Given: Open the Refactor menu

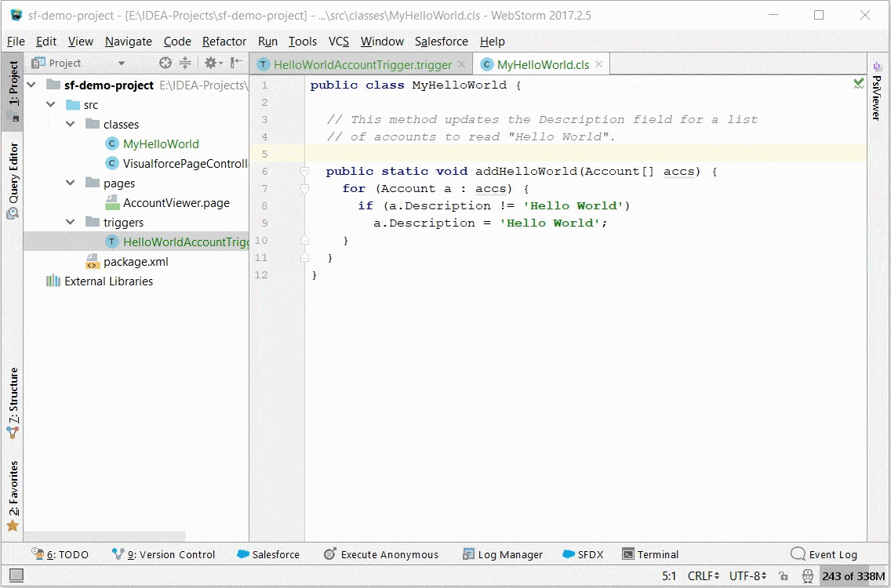Looking at the screenshot, I should coord(224,42).
